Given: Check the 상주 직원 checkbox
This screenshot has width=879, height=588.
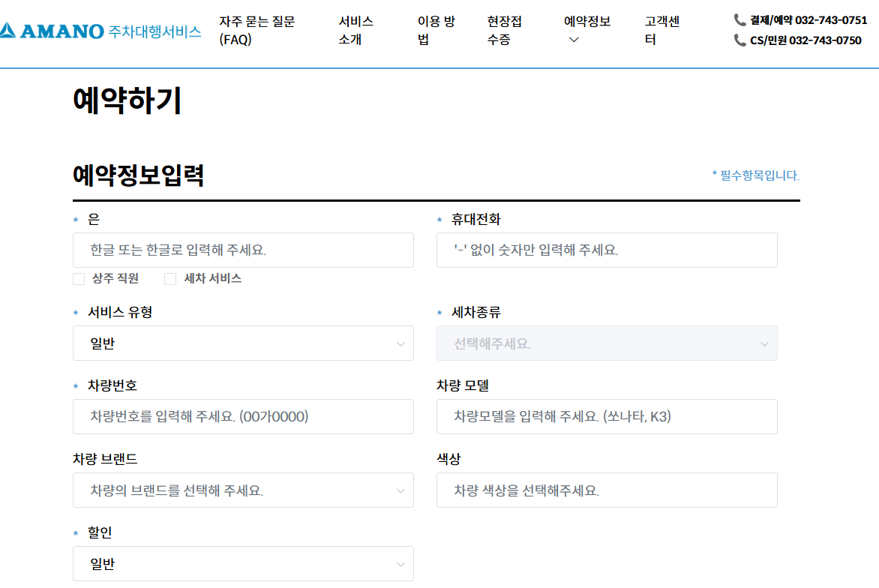Looking at the screenshot, I should pyautogui.click(x=79, y=278).
